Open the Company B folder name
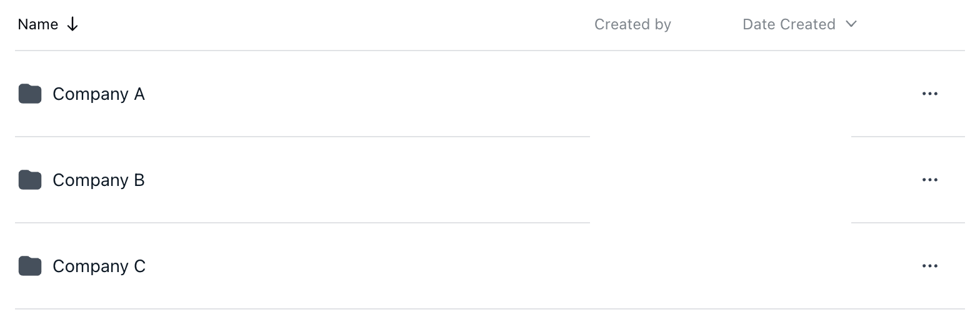The image size is (980, 322). 99,180
